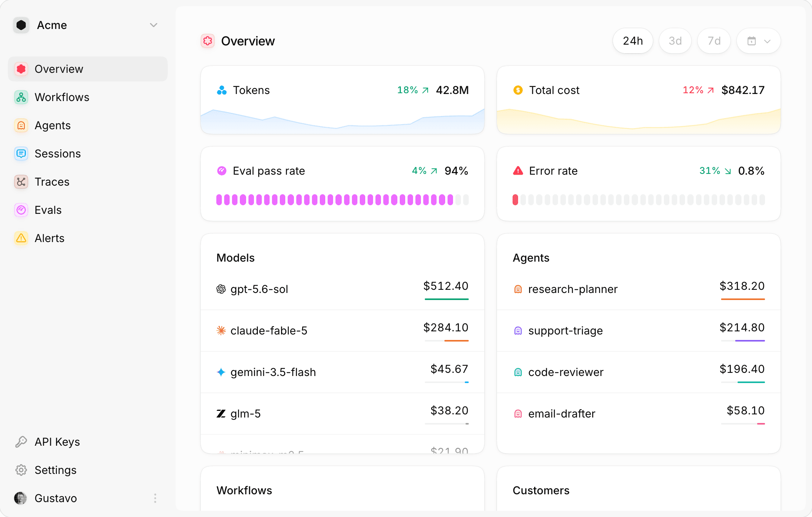Image resolution: width=812 pixels, height=517 pixels.
Task: Click the Workflows section heading card
Action: click(244, 490)
